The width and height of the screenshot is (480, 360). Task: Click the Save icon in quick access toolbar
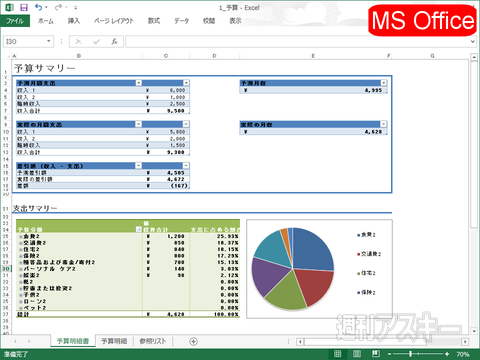[x=24, y=7]
